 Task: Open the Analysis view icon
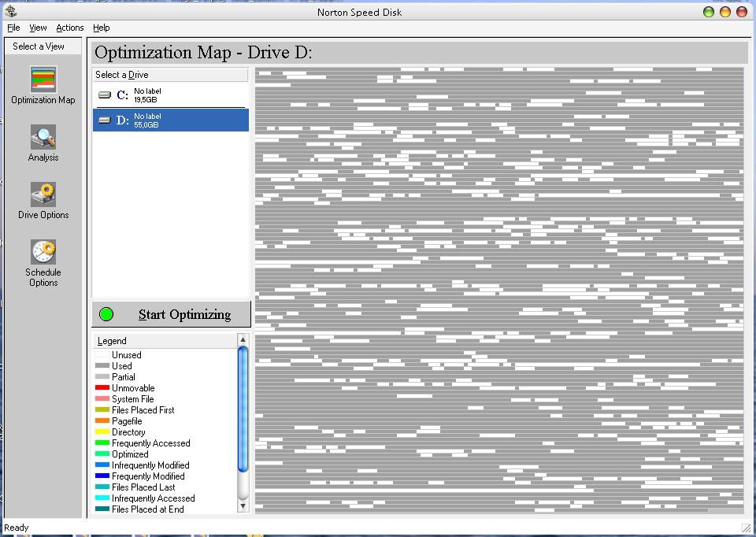point(43,137)
